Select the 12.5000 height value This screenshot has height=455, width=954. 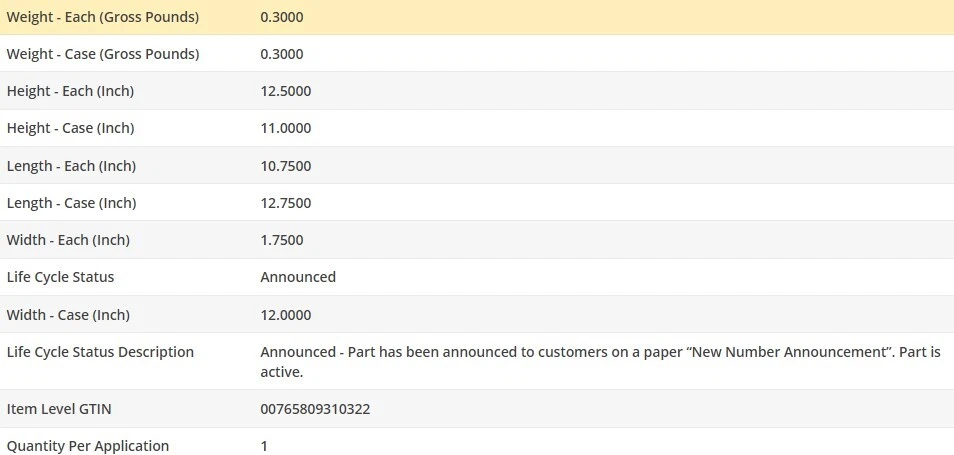click(x=286, y=91)
